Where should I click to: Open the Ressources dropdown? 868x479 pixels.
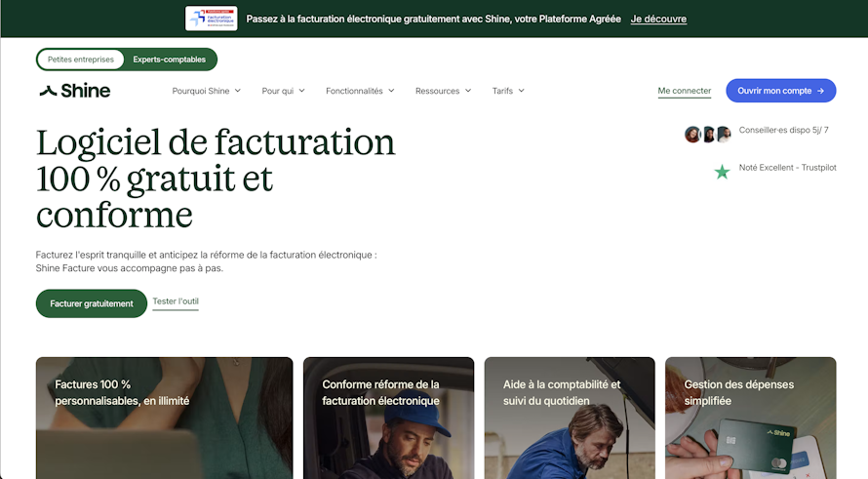(x=444, y=91)
